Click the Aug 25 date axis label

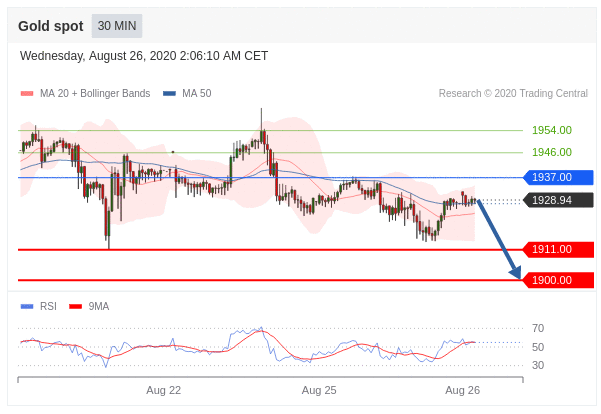pyautogui.click(x=319, y=390)
